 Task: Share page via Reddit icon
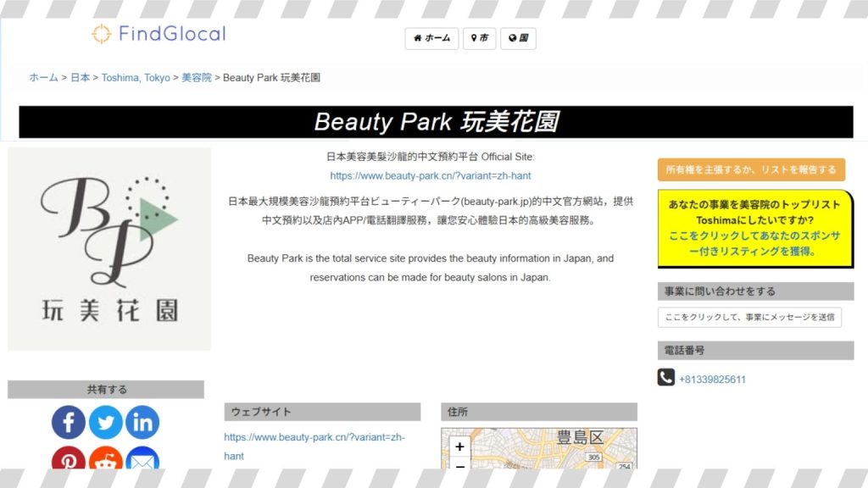pyautogui.click(x=106, y=459)
